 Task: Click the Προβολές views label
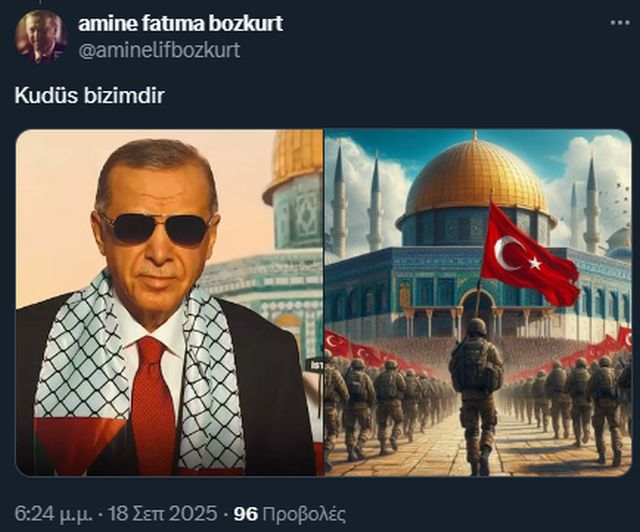coord(304,514)
